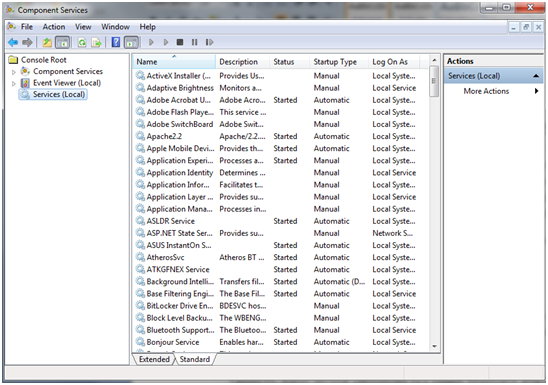The image size is (548, 385).
Task: Click 'Network S...' log on cell
Action: coord(392,233)
